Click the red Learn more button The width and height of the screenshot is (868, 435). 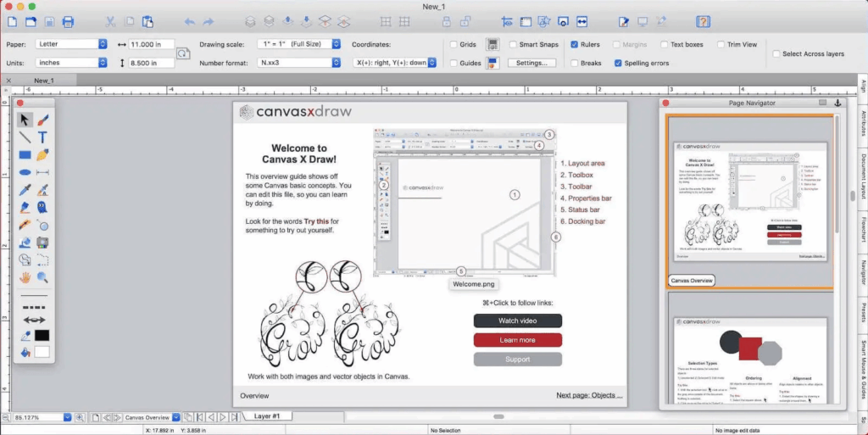pos(517,340)
